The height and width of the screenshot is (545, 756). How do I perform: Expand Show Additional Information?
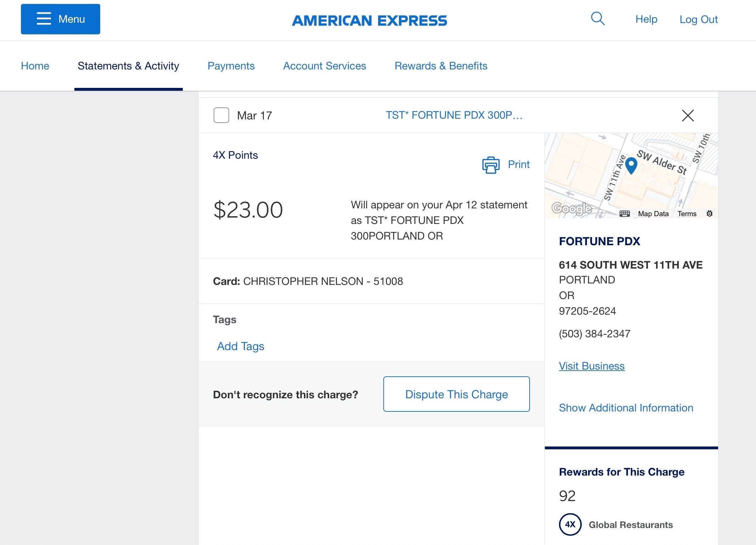click(626, 408)
